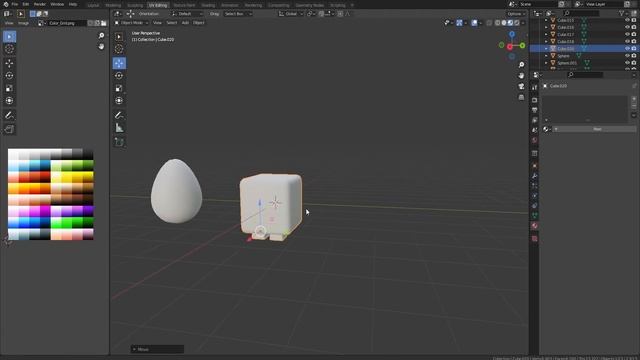Open the Render menu in top bar

coord(40,4)
